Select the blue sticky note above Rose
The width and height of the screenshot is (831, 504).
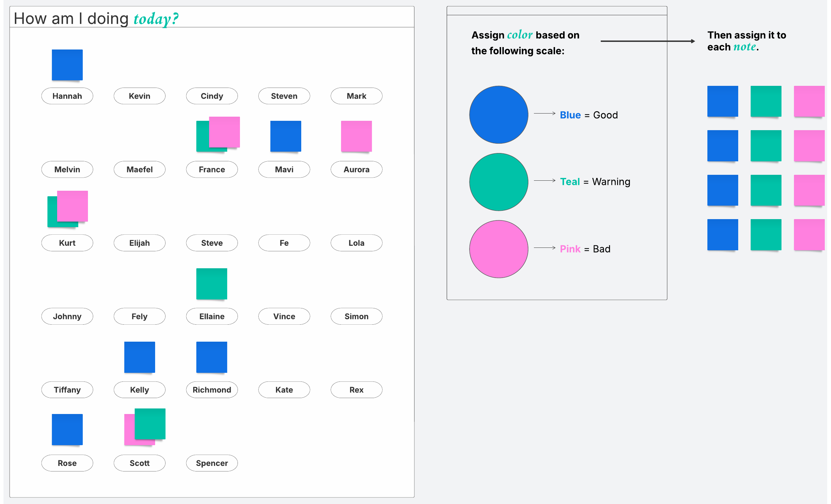click(x=67, y=429)
